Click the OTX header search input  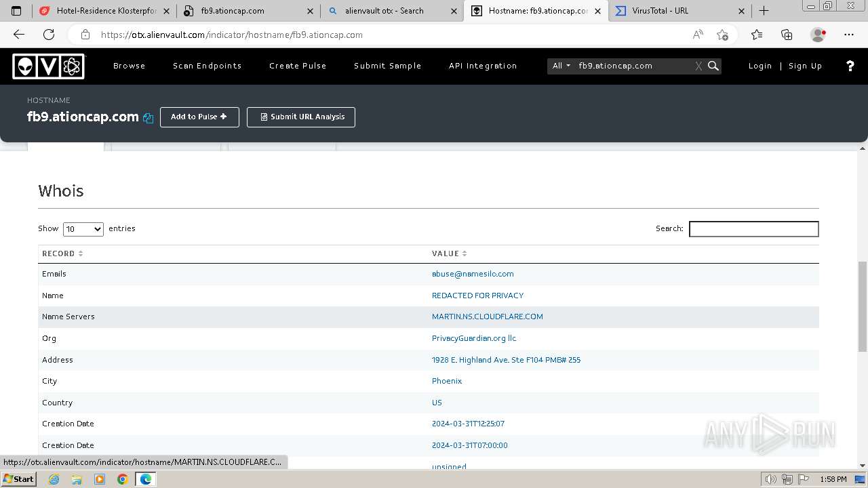pyautogui.click(x=633, y=66)
